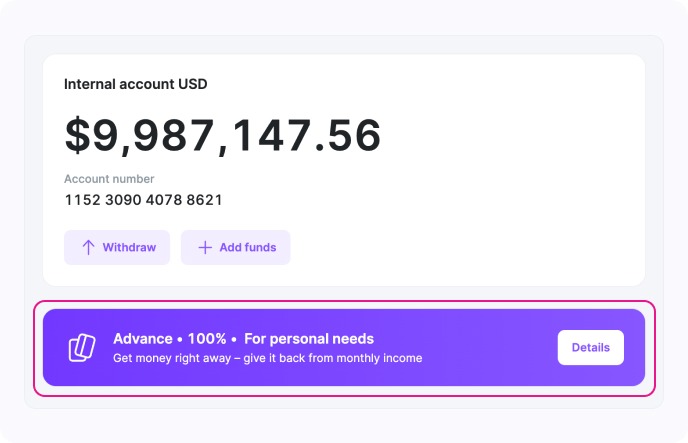
Task: Click account number 1152 3090 4078 8621
Action: (x=143, y=200)
